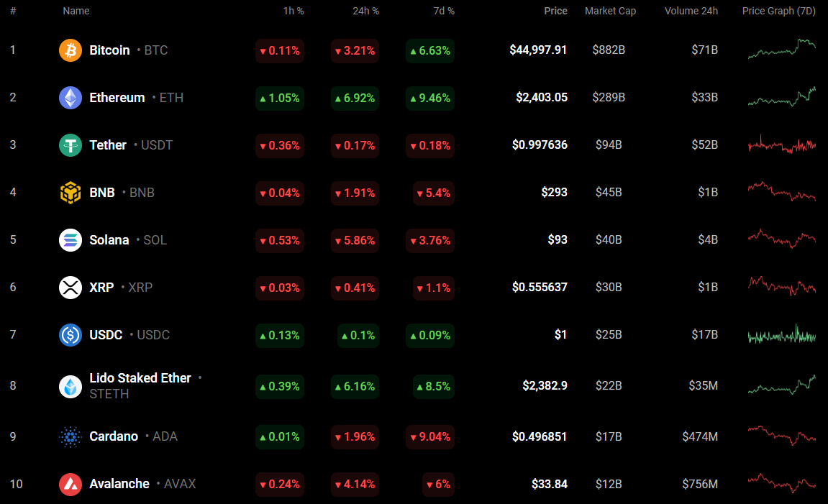The height and width of the screenshot is (504, 828).
Task: Sort by the Volume 24h header
Action: pyautogui.click(x=691, y=12)
